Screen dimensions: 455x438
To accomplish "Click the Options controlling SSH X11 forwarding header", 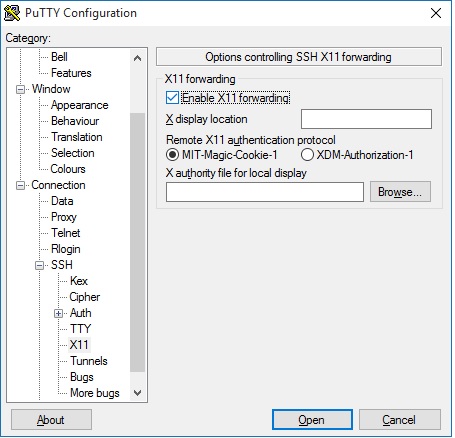I will click(x=299, y=57).
